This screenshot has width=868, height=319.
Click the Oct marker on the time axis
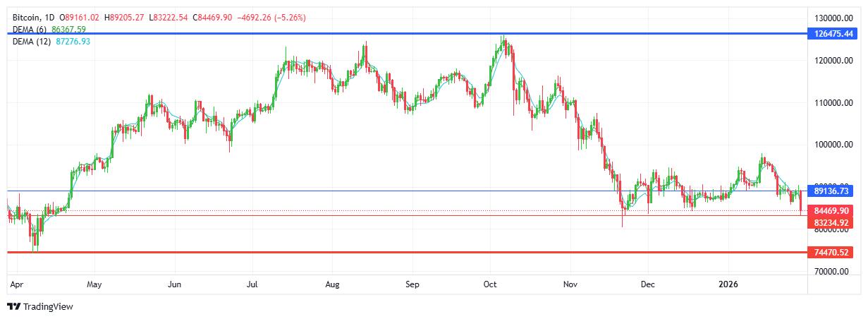click(491, 285)
